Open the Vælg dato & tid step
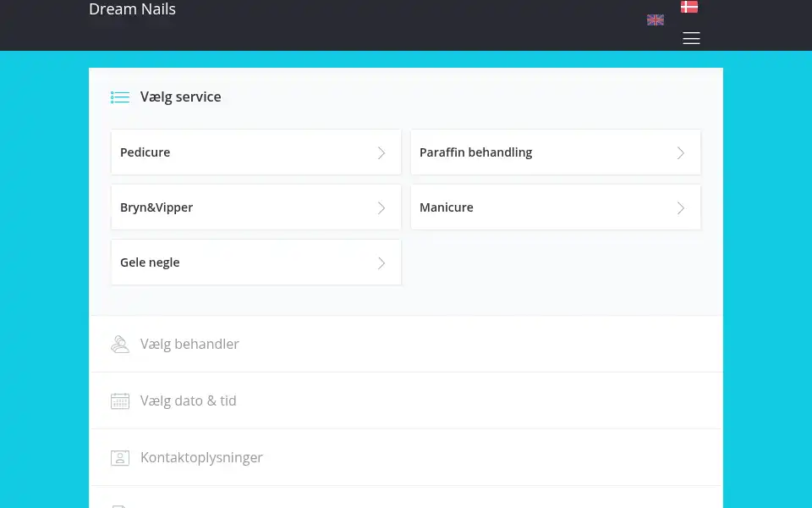The height and width of the screenshot is (508, 812). click(406, 400)
